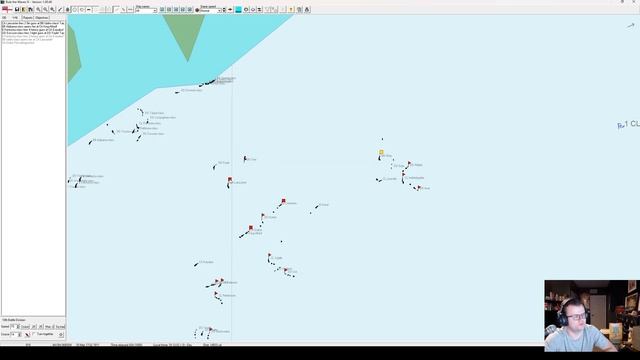Click the last icon at the toolbar's right end
The width and height of the screenshot is (640, 360).
tap(307, 9)
